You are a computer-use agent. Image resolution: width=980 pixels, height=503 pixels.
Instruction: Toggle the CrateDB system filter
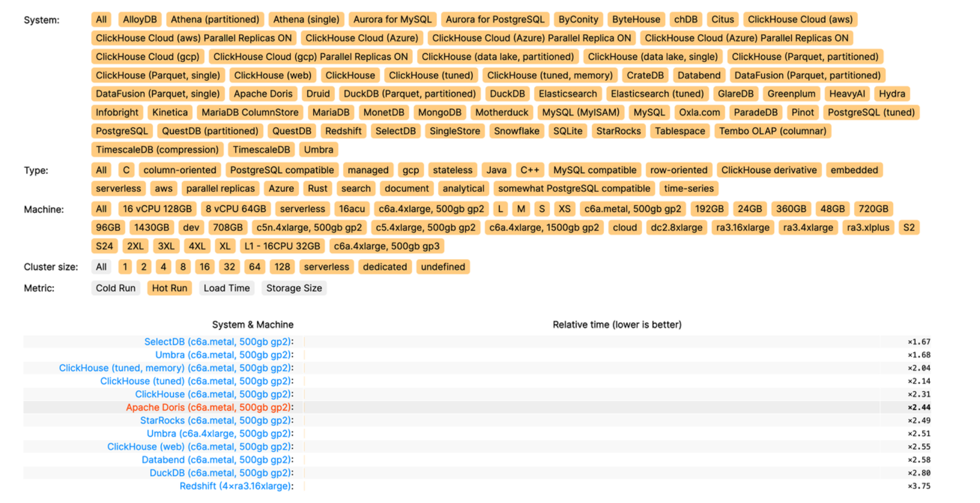(x=645, y=75)
